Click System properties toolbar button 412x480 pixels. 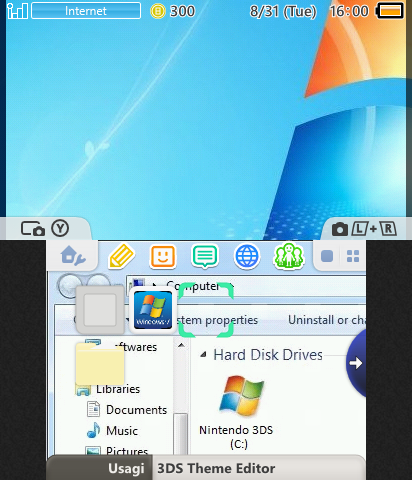[217, 320]
